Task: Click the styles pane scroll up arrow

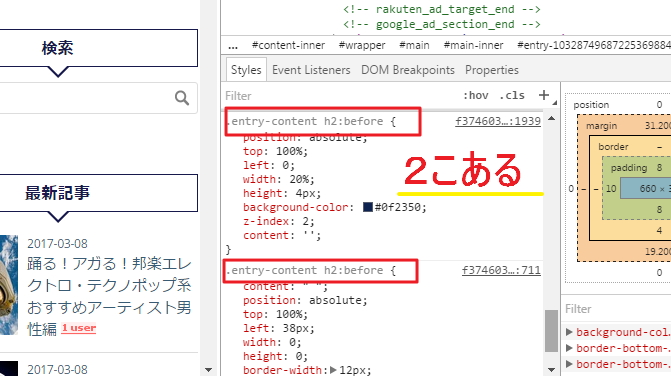Action: 551,118
